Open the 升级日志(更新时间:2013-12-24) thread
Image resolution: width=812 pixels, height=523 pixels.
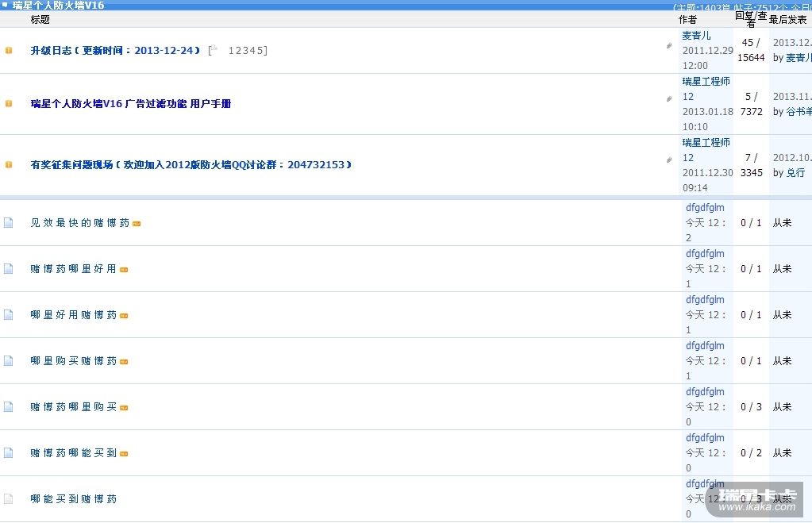(115, 50)
